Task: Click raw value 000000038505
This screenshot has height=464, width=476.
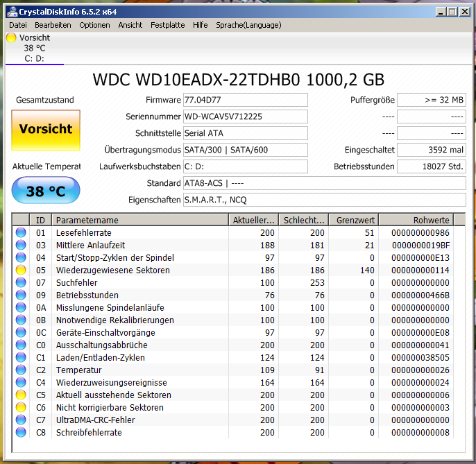Action: click(420, 357)
